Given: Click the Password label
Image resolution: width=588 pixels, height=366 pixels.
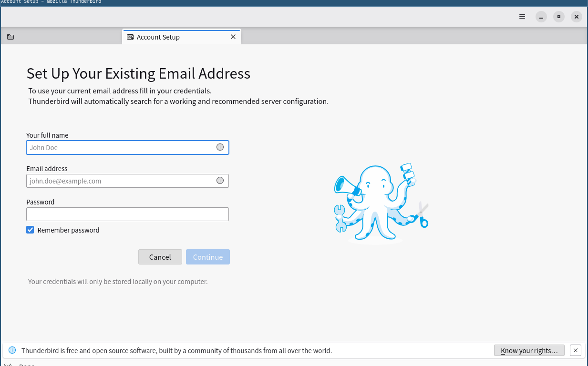Looking at the screenshot, I should pyautogui.click(x=41, y=202).
